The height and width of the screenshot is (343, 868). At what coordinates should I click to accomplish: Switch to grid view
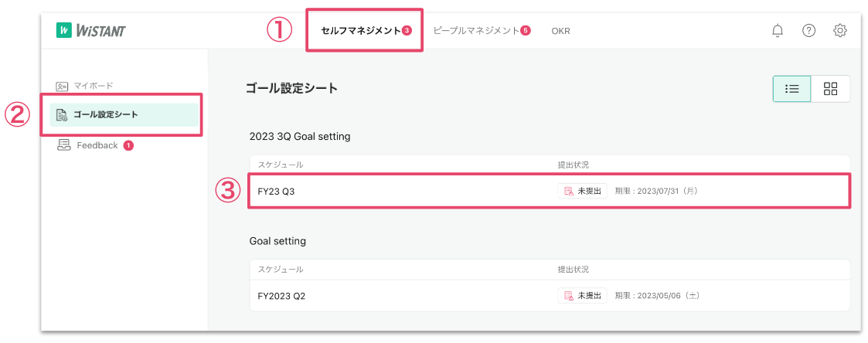click(831, 89)
